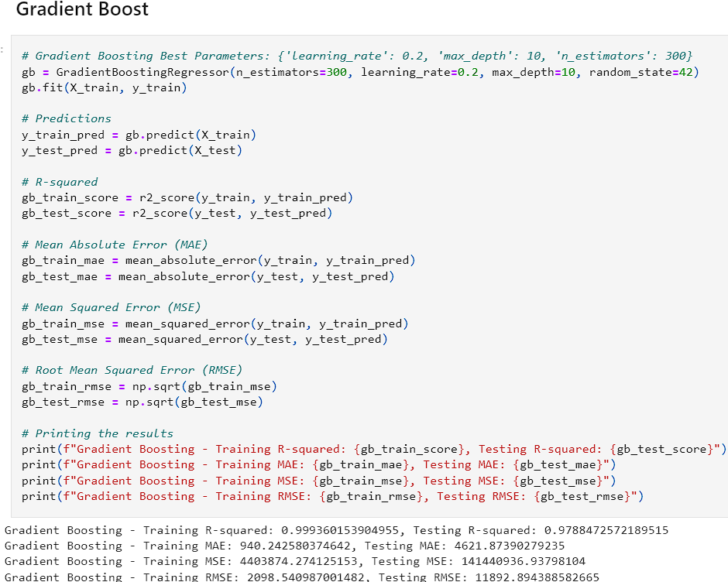Click the gb_train_mae assignment line

218,260
